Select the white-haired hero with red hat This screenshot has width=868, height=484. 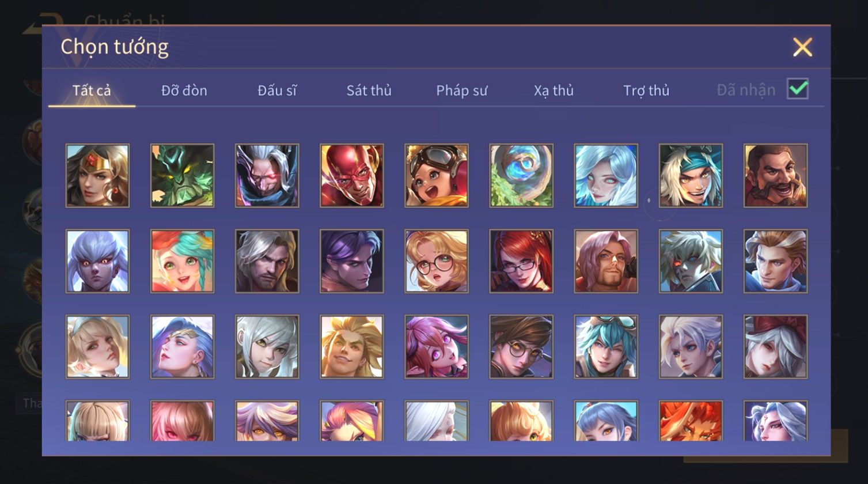[x=775, y=346]
